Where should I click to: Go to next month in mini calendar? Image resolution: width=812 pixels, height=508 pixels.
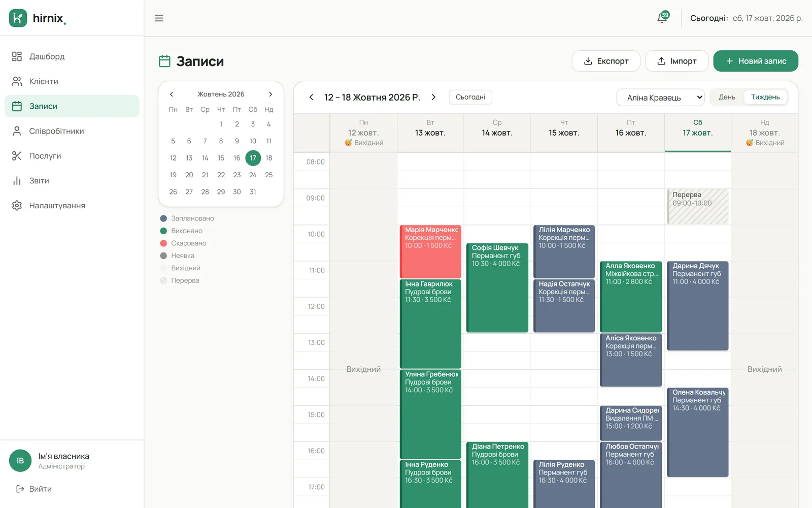point(270,94)
